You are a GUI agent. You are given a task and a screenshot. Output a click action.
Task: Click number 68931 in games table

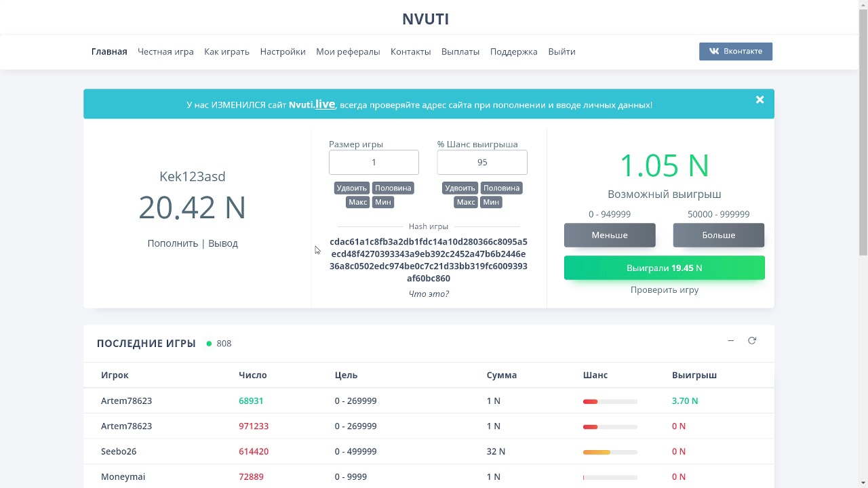[251, 401]
